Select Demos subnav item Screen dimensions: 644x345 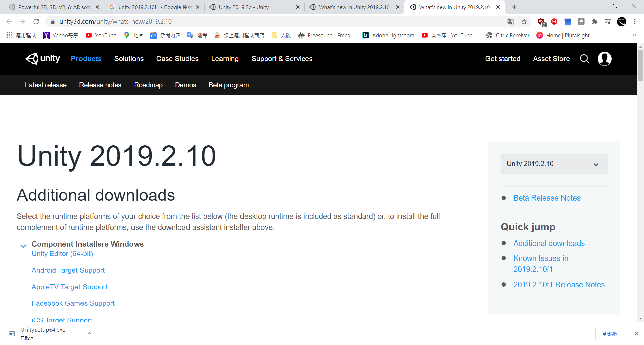pyautogui.click(x=185, y=85)
